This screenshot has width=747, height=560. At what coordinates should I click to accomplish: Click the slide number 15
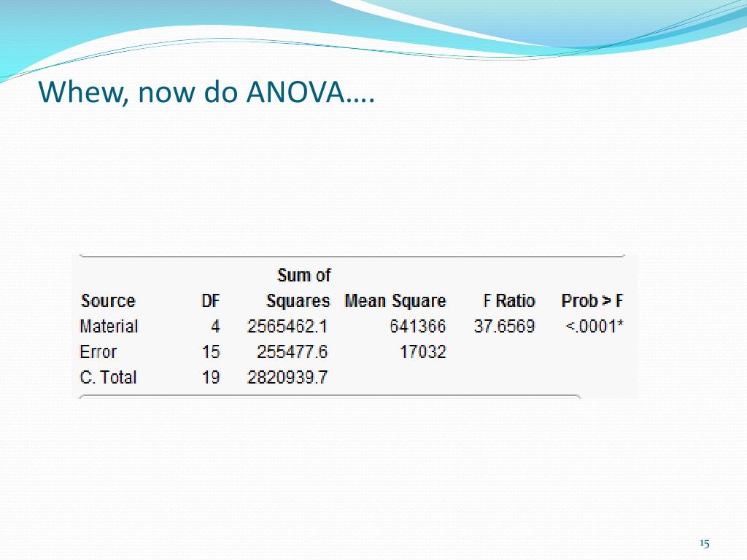tap(705, 543)
